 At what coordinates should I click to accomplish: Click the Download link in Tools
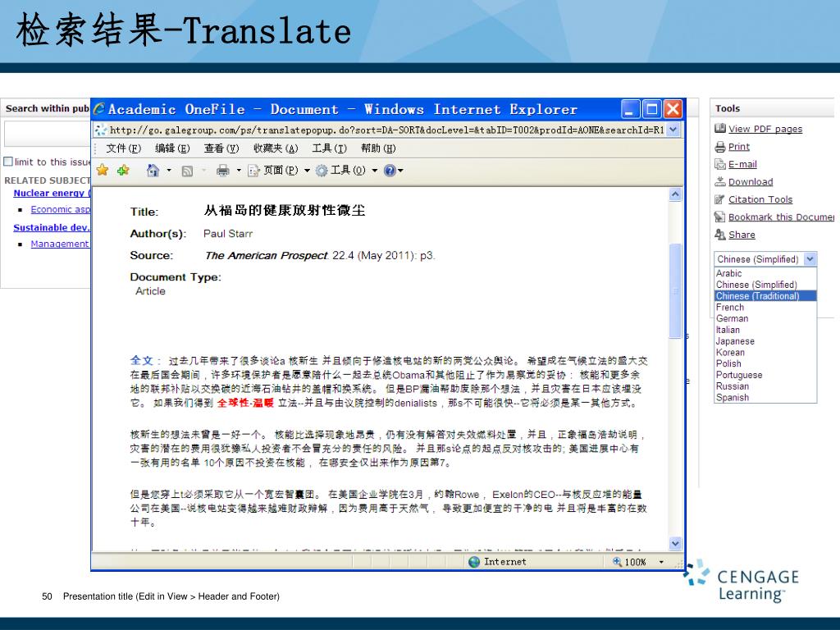coord(751,181)
